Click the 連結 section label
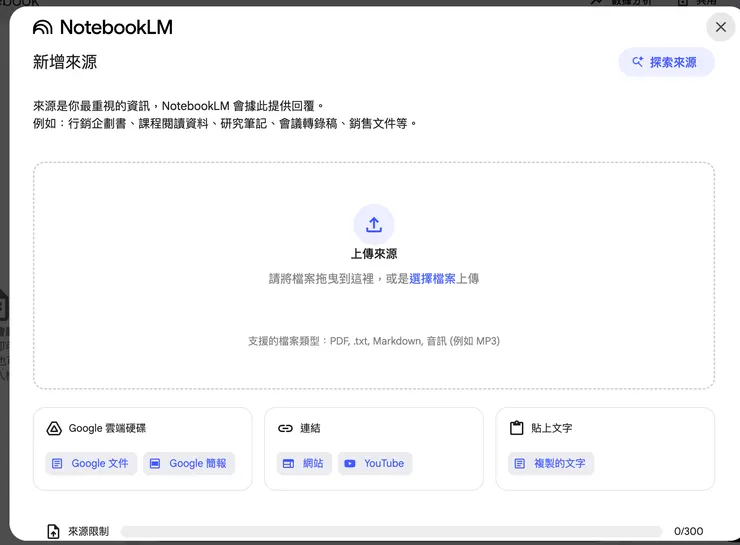This screenshot has width=740, height=545. pos(310,428)
